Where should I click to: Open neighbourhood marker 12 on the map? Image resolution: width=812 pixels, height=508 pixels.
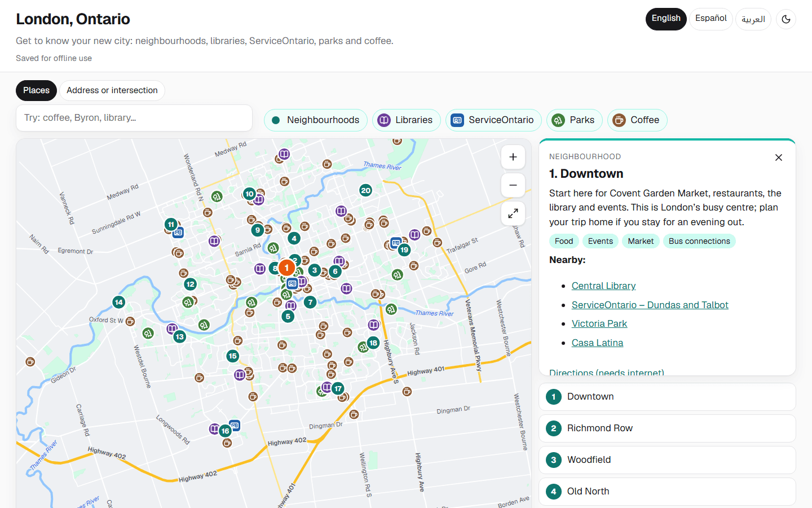tap(190, 284)
